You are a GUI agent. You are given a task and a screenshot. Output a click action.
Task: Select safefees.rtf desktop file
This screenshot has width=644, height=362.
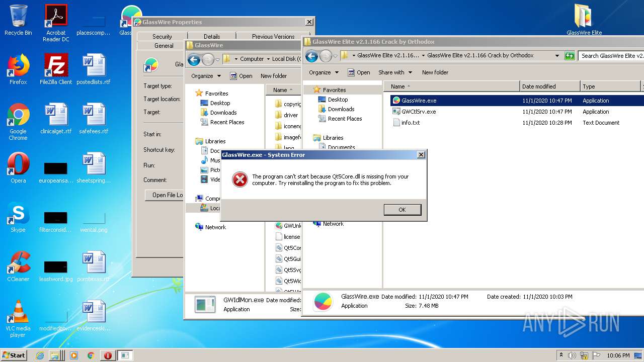(x=94, y=119)
